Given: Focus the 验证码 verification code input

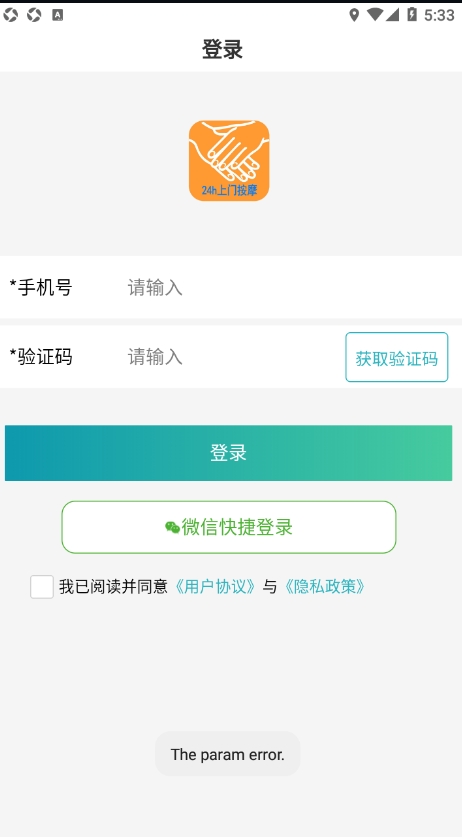Looking at the screenshot, I should pyautogui.click(x=231, y=357).
